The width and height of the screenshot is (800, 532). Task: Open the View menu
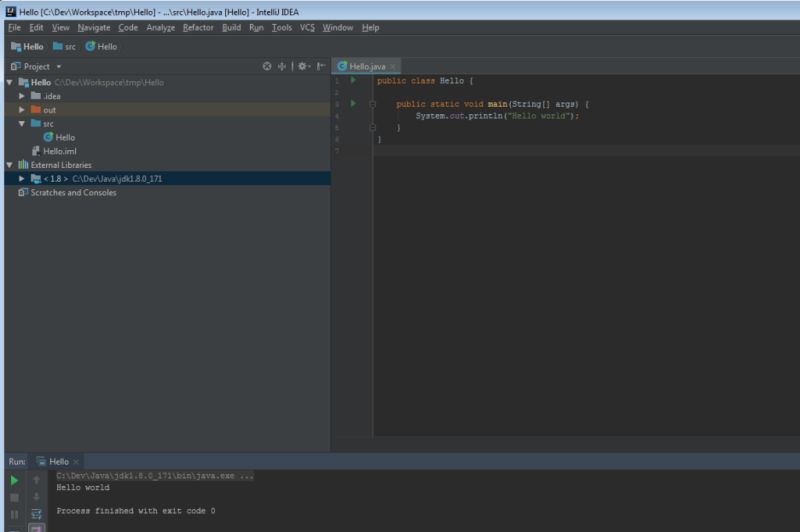tap(60, 28)
